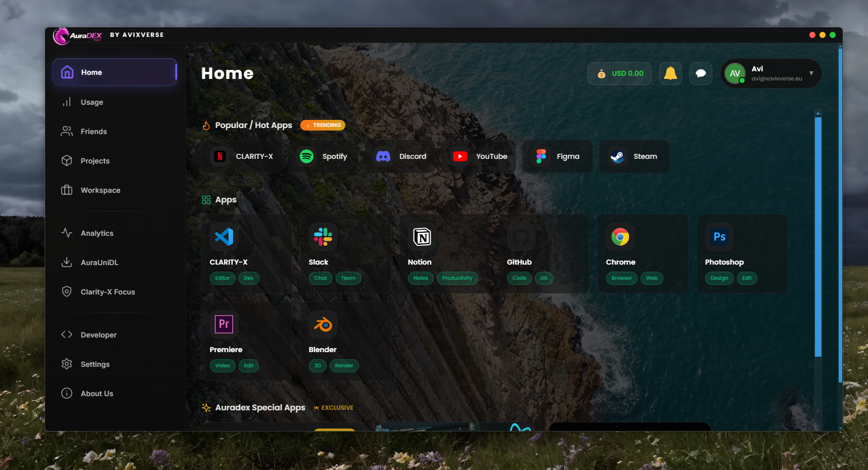868x470 pixels.
Task: Click the USD 0.00 balance button
Action: pos(619,73)
